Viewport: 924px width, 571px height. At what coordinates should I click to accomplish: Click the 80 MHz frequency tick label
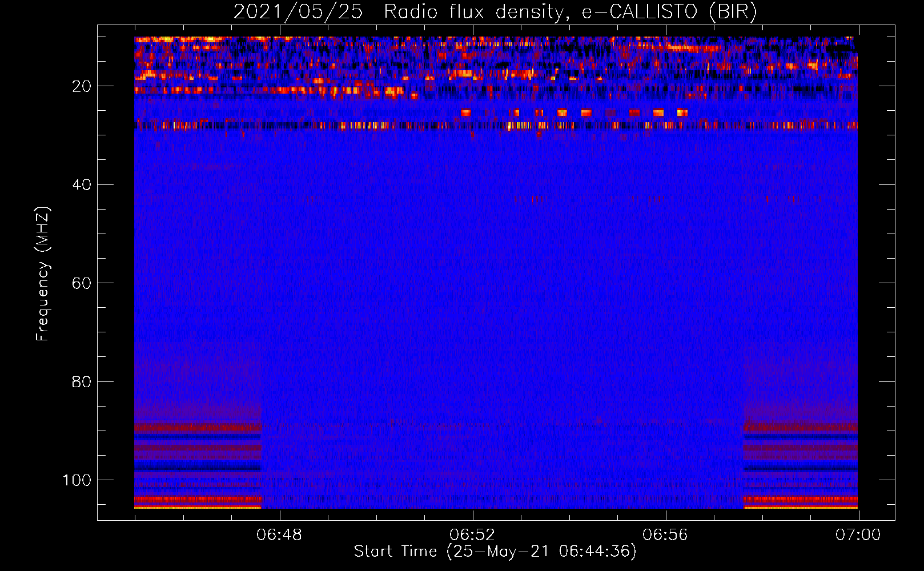[x=82, y=381]
